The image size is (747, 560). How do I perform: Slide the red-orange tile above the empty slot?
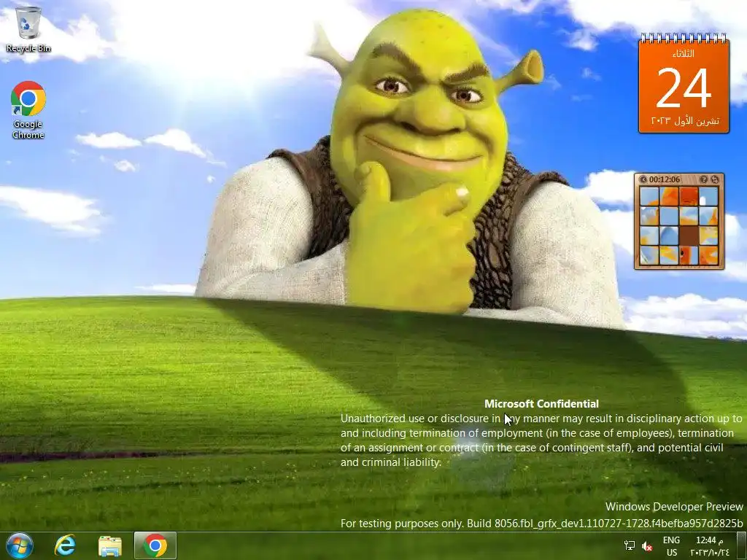pyautogui.click(x=689, y=196)
